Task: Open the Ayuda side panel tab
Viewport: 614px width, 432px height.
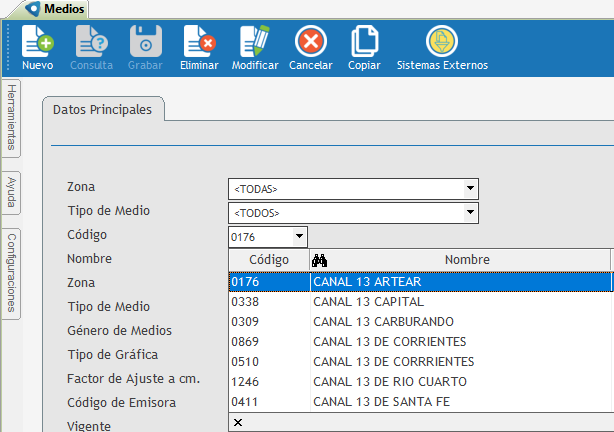Action: tap(11, 192)
